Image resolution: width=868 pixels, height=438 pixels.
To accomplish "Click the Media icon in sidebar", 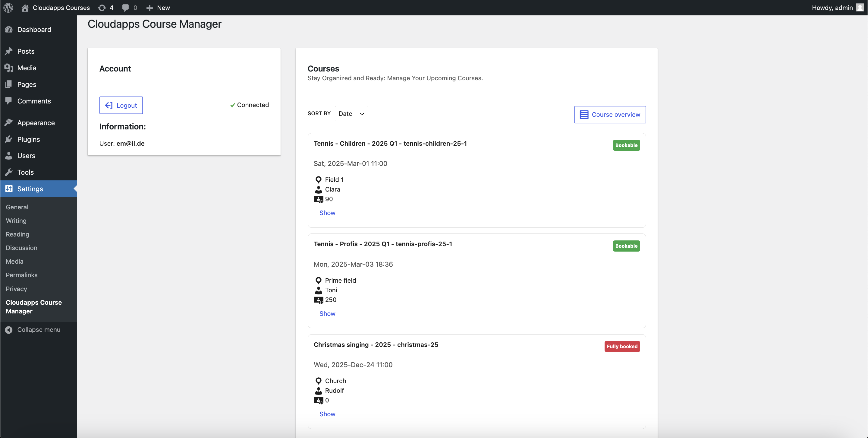I will 9,68.
